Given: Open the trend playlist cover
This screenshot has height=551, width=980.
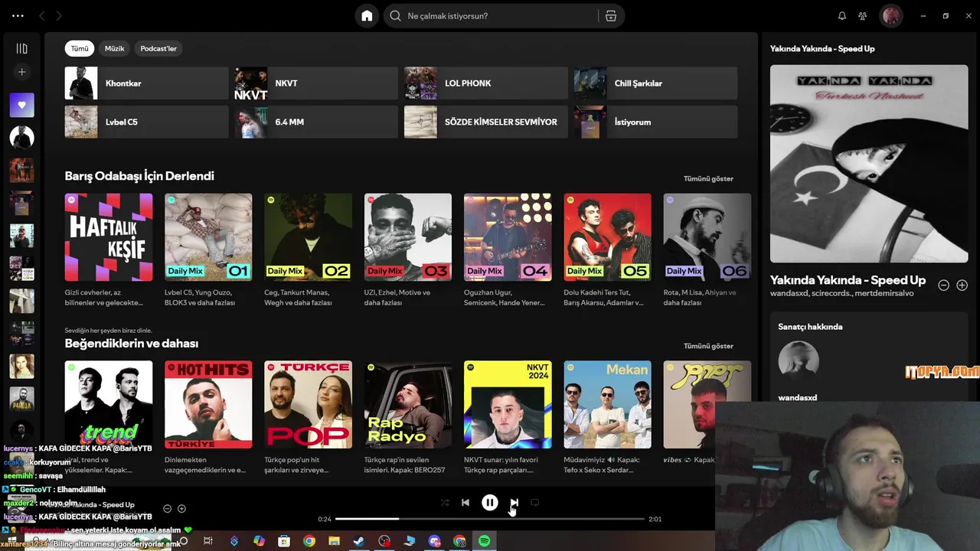Looking at the screenshot, I should (x=109, y=405).
